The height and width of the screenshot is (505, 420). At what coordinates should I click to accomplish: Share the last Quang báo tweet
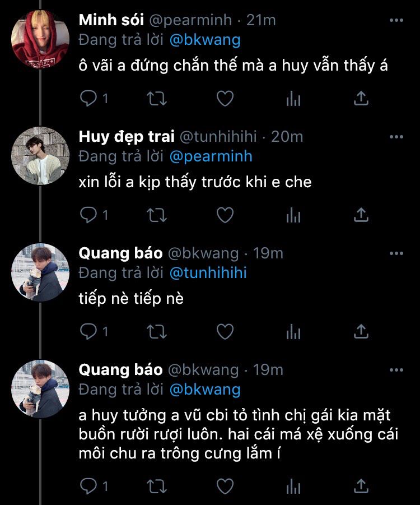pos(361,486)
